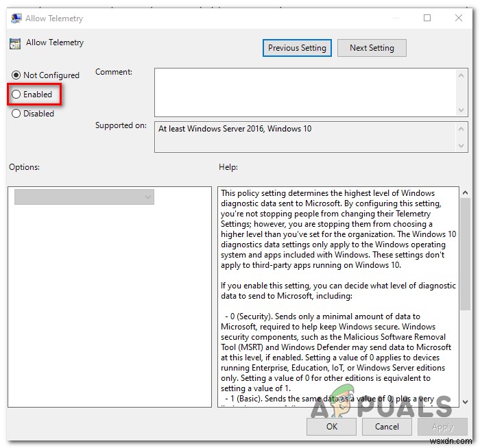
Task: Go to Next Setting
Action: pyautogui.click(x=372, y=48)
